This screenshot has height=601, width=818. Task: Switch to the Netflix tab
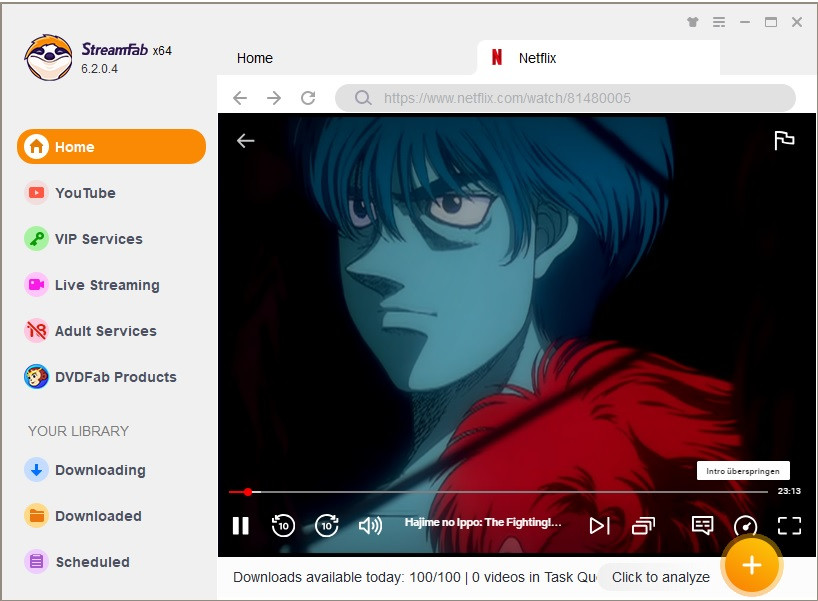tap(598, 58)
